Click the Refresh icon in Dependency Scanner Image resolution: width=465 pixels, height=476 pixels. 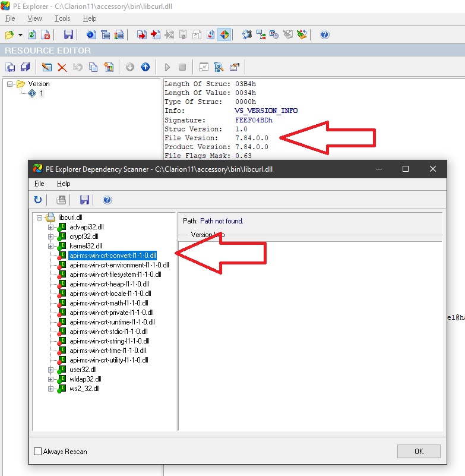click(39, 200)
